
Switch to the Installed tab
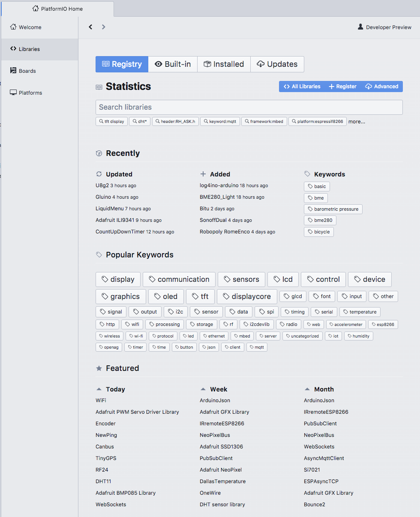(x=224, y=64)
